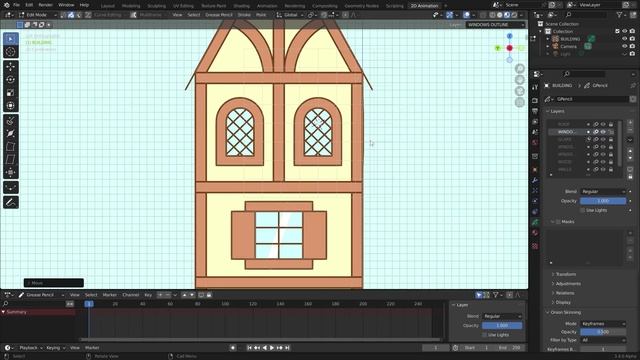The image size is (640, 360).
Task: Open the Modifiers wrench properties tab
Action: (535, 180)
